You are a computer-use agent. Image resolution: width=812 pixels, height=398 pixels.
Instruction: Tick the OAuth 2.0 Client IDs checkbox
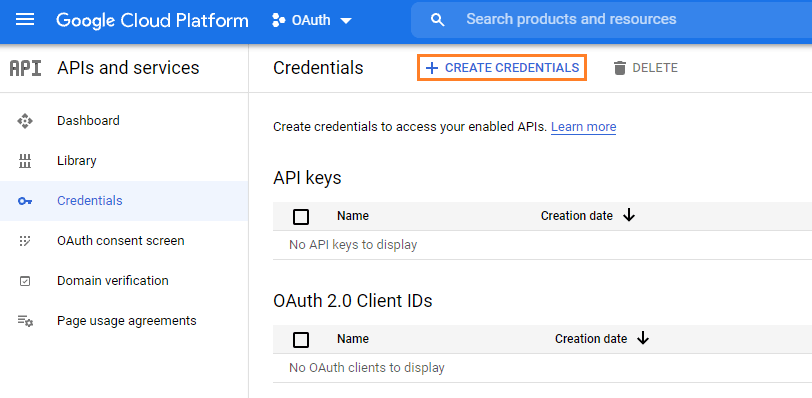[301, 340]
